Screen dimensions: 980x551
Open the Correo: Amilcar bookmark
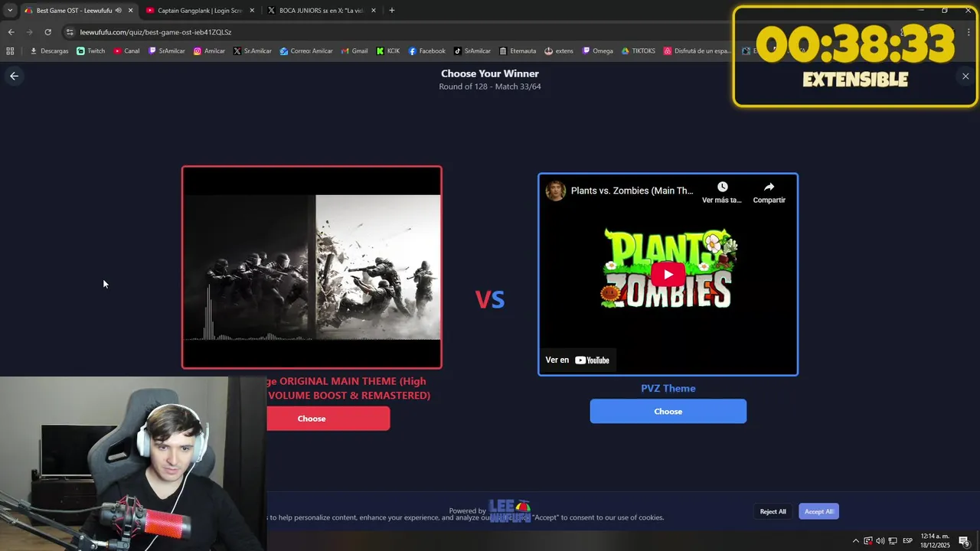pos(306,51)
